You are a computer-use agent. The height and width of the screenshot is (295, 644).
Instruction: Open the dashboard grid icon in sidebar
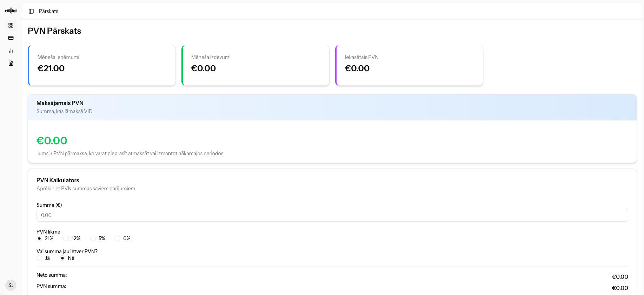11,25
